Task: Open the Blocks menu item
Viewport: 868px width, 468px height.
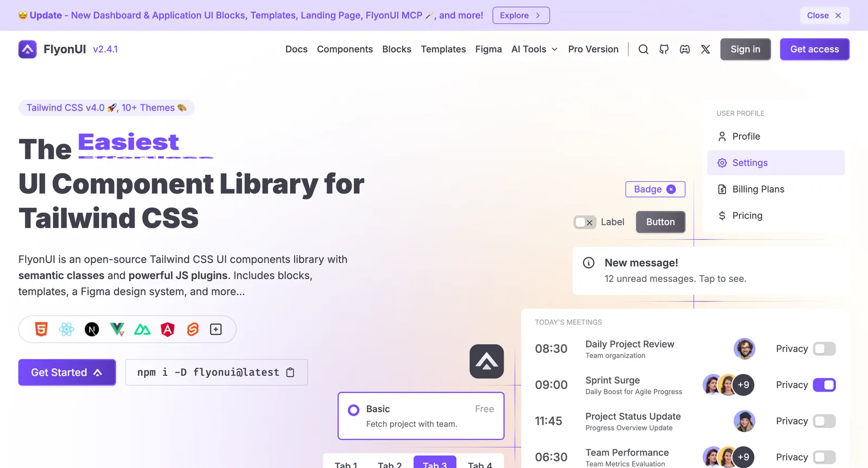Action: [x=397, y=49]
